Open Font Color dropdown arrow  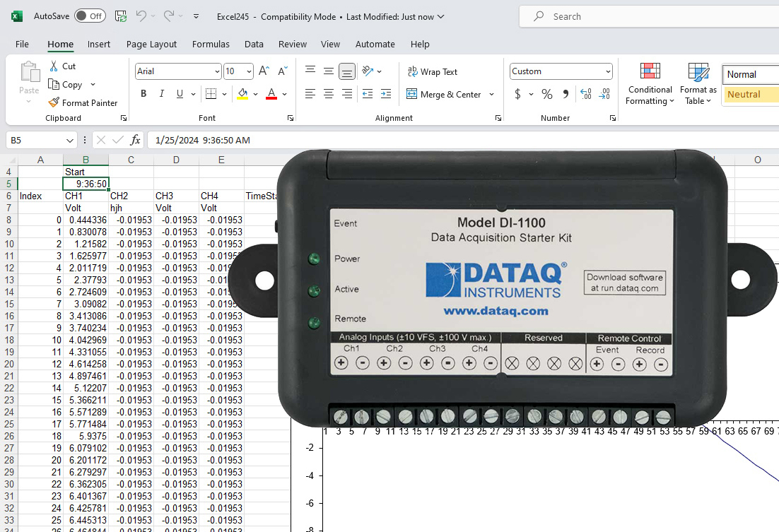point(285,94)
